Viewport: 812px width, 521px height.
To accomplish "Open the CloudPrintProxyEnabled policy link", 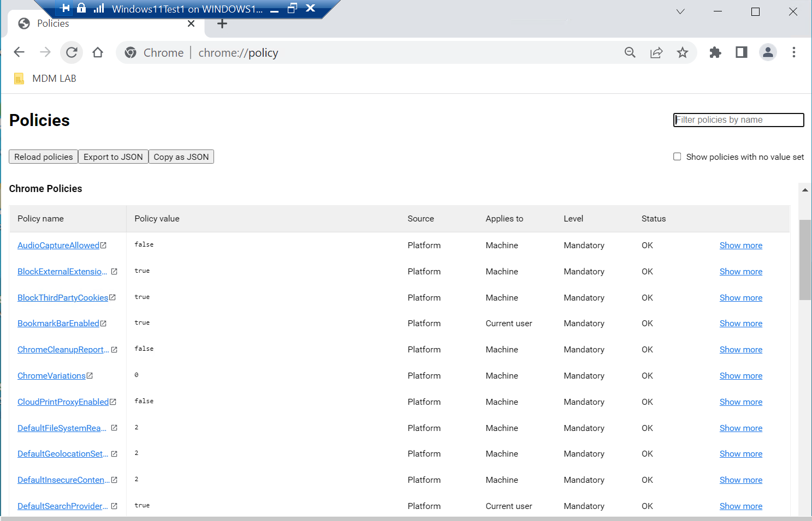I will click(x=63, y=402).
